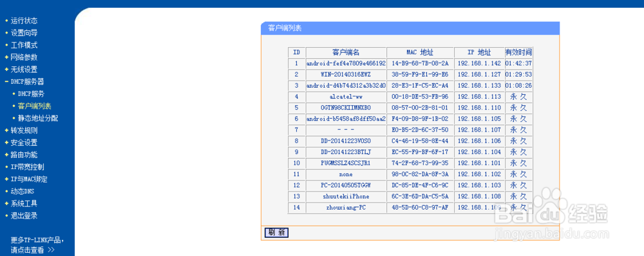Click MAC address 08-57-00-2B-81-01
Screen dimensions: 644x256
click(x=420, y=108)
